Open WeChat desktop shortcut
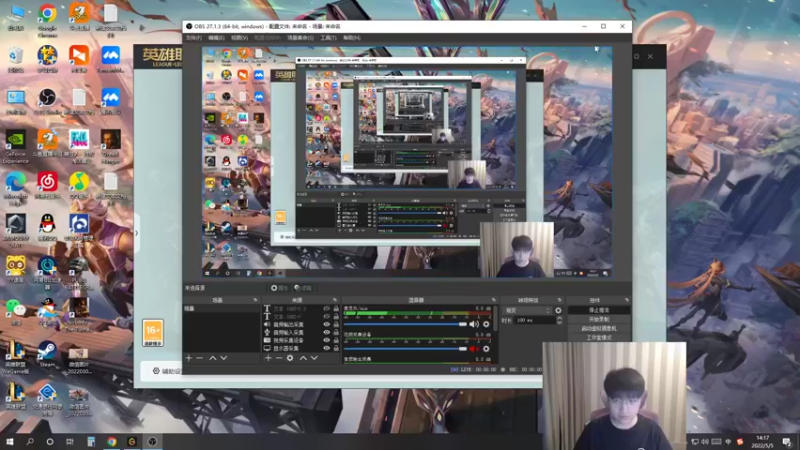The width and height of the screenshot is (800, 450). (15, 312)
